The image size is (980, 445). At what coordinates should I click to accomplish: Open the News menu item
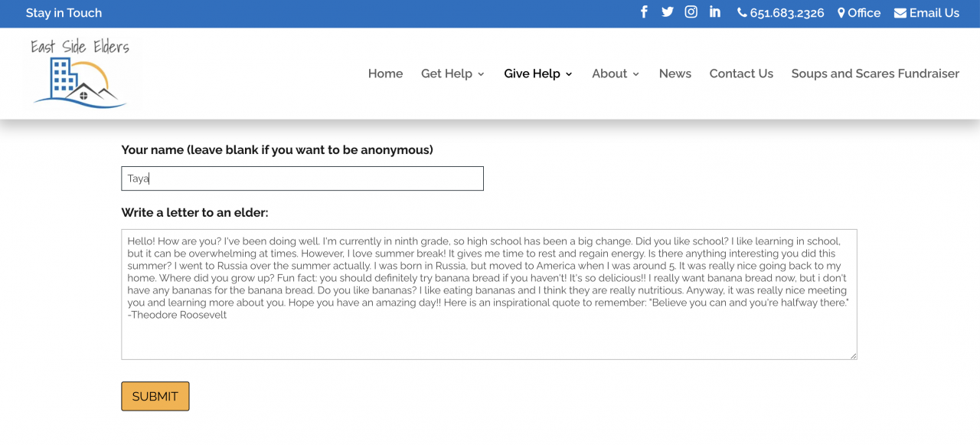pos(675,74)
